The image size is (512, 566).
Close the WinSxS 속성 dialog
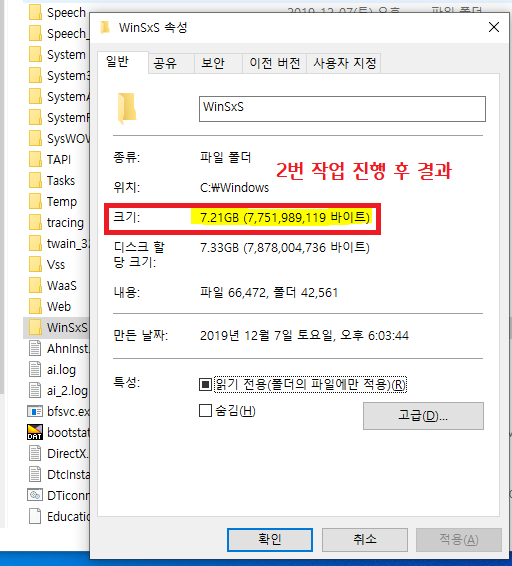(494, 27)
